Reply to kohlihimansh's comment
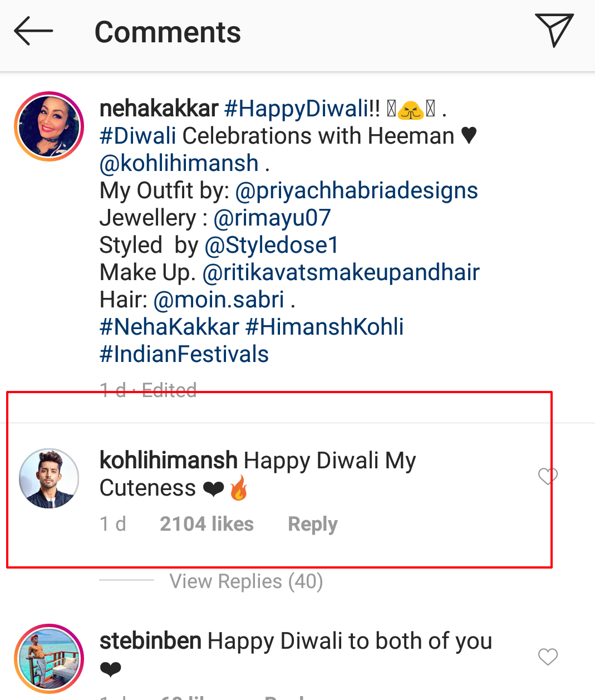 pyautogui.click(x=312, y=524)
